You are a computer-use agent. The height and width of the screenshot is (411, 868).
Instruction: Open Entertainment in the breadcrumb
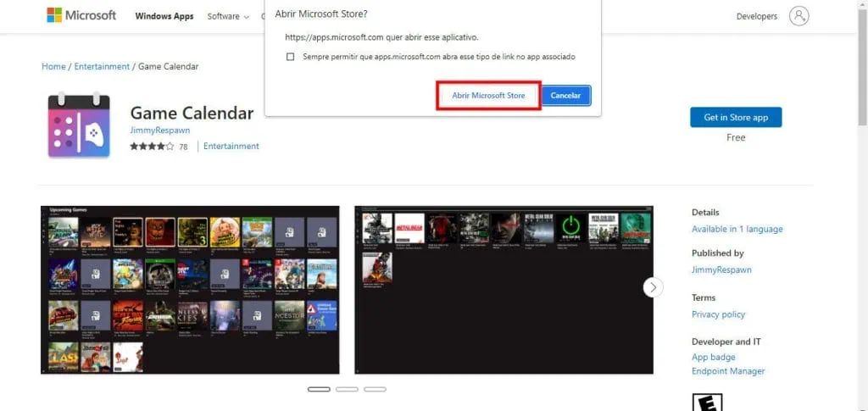tap(102, 66)
